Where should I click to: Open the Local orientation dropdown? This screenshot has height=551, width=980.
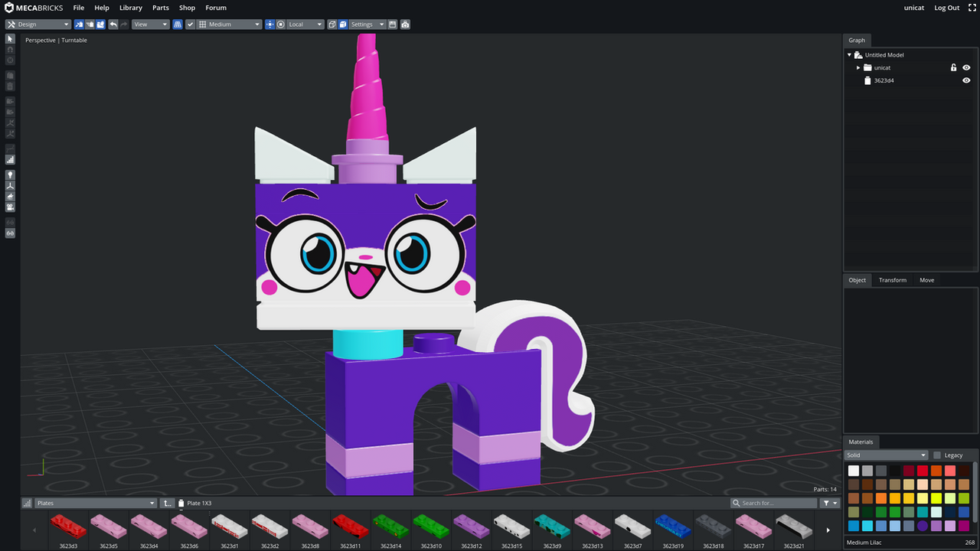click(x=305, y=24)
